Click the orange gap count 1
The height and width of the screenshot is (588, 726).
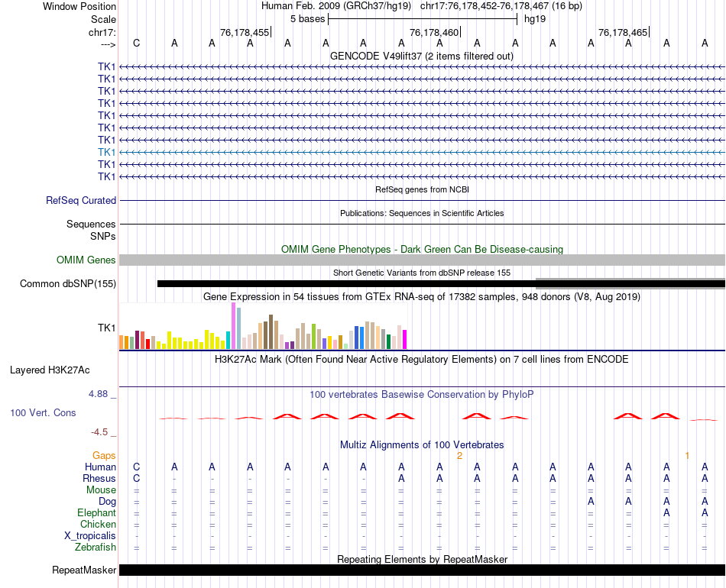687,456
